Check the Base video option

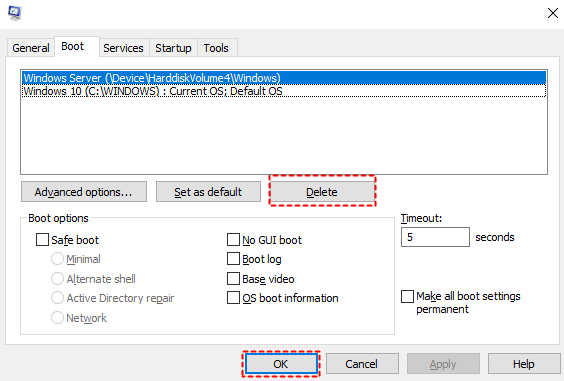click(233, 278)
